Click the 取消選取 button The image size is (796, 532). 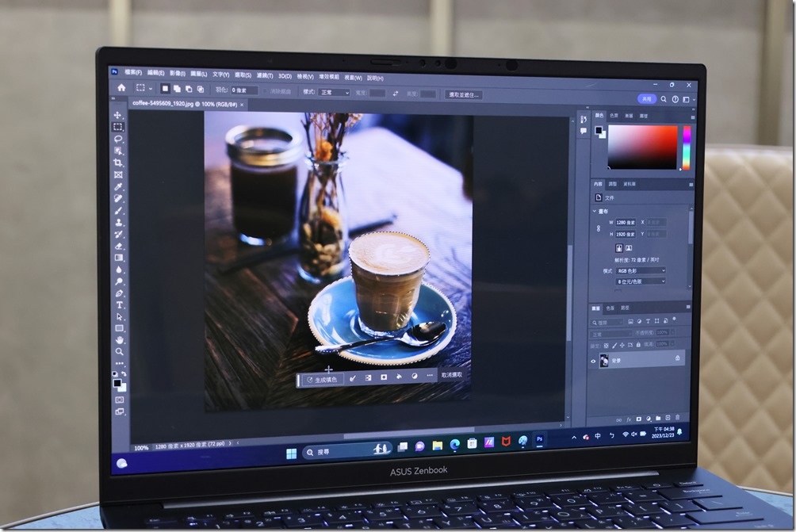click(452, 375)
